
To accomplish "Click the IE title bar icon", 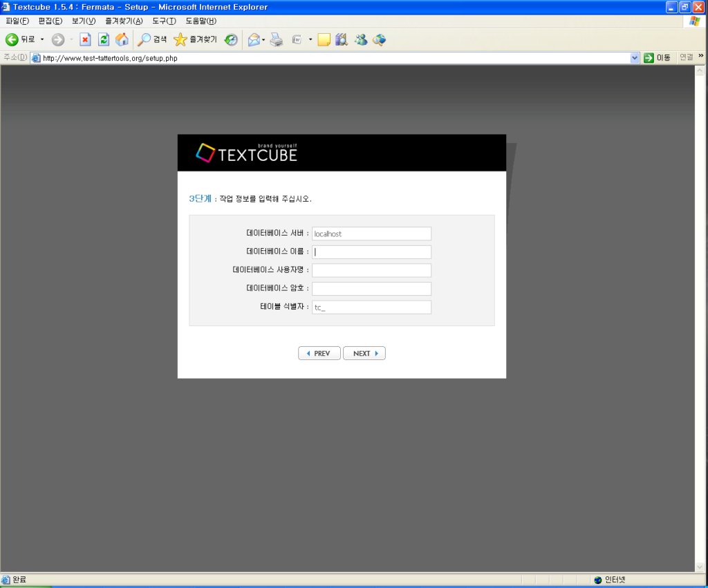I will [x=6, y=7].
